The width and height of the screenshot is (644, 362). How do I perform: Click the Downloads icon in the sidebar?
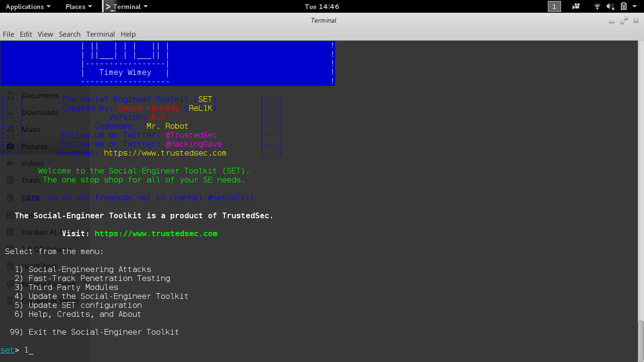pos(10,112)
